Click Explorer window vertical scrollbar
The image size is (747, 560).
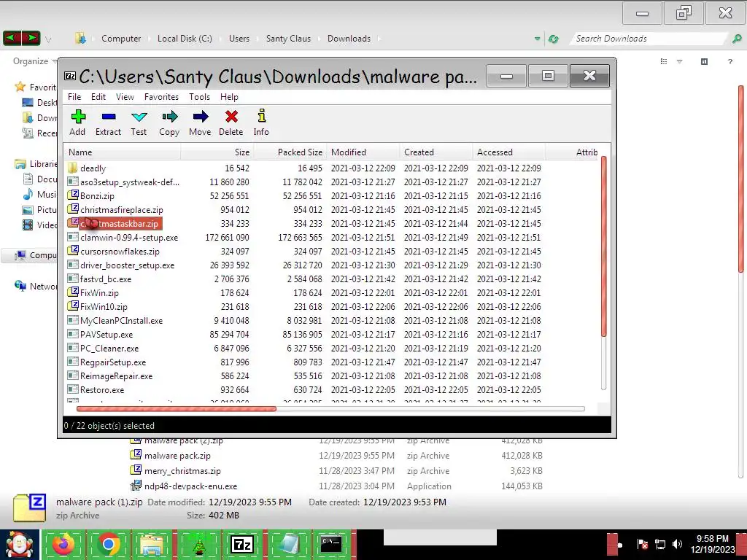click(x=741, y=179)
